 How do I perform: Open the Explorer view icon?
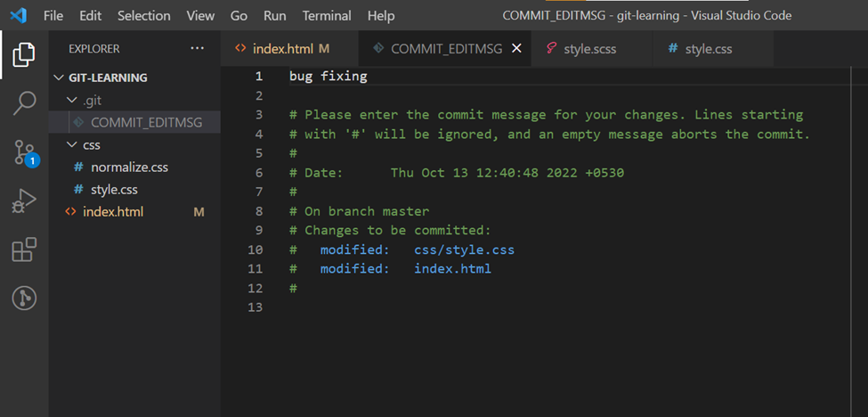[x=24, y=55]
